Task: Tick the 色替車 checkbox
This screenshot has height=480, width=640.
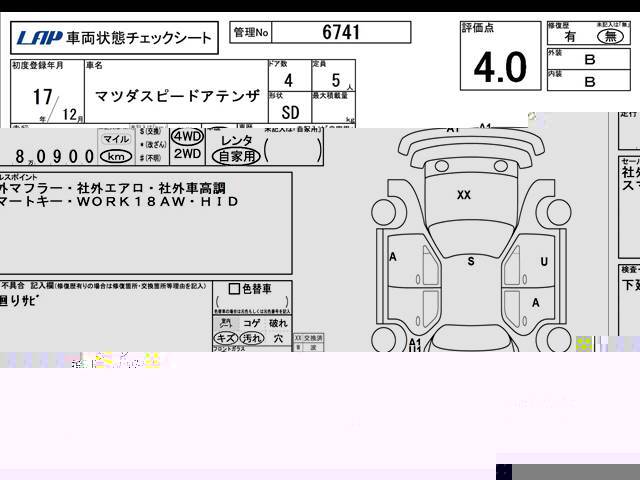Action: click(x=234, y=290)
